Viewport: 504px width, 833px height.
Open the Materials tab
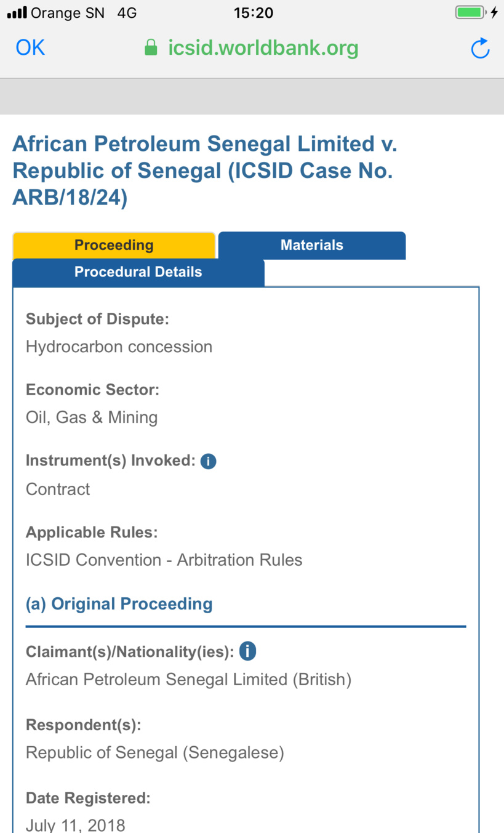[312, 245]
